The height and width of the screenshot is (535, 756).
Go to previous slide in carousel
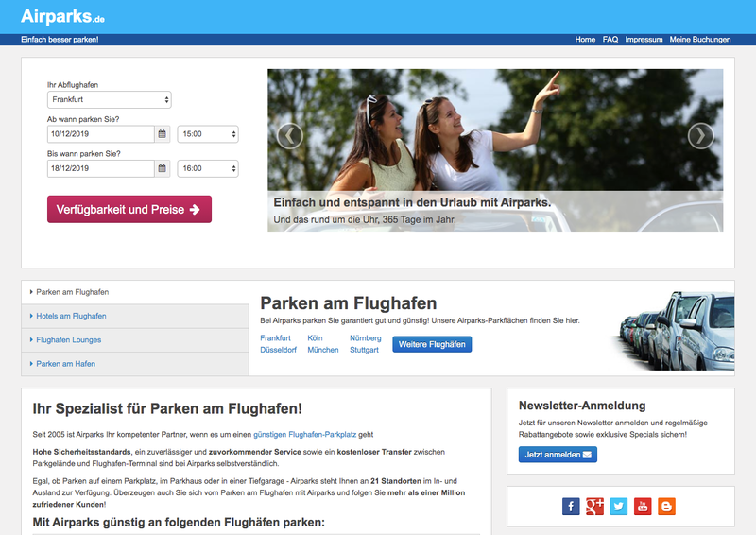point(290,136)
